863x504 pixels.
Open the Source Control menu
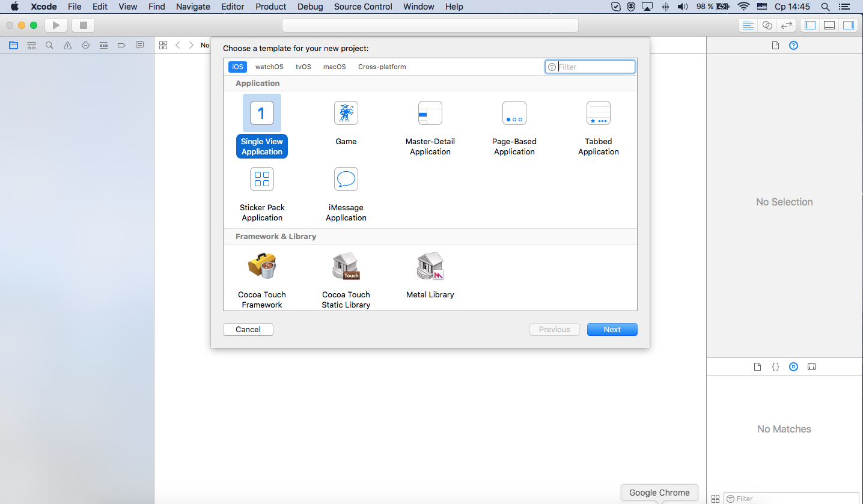(363, 7)
